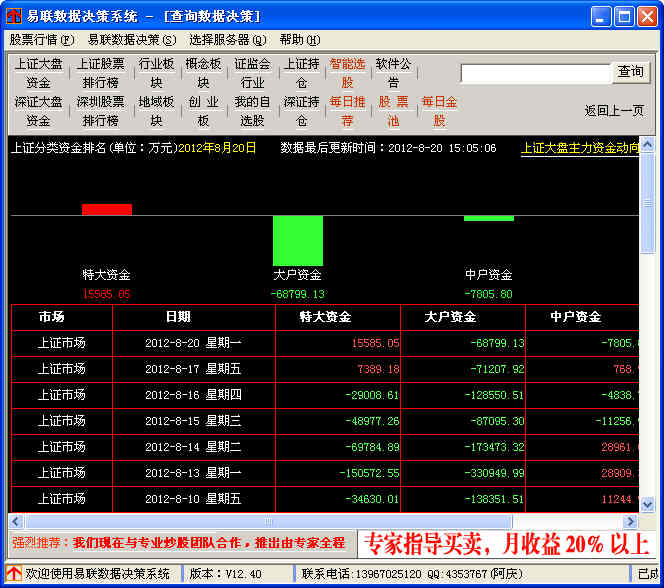
Task: Open 创业板 toolbar item
Action: pos(203,111)
